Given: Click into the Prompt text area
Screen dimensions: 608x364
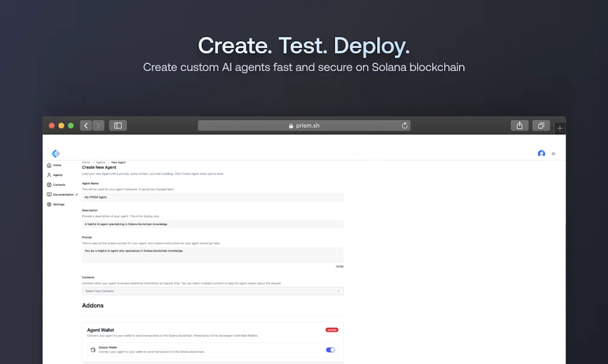Looking at the screenshot, I should 213,255.
